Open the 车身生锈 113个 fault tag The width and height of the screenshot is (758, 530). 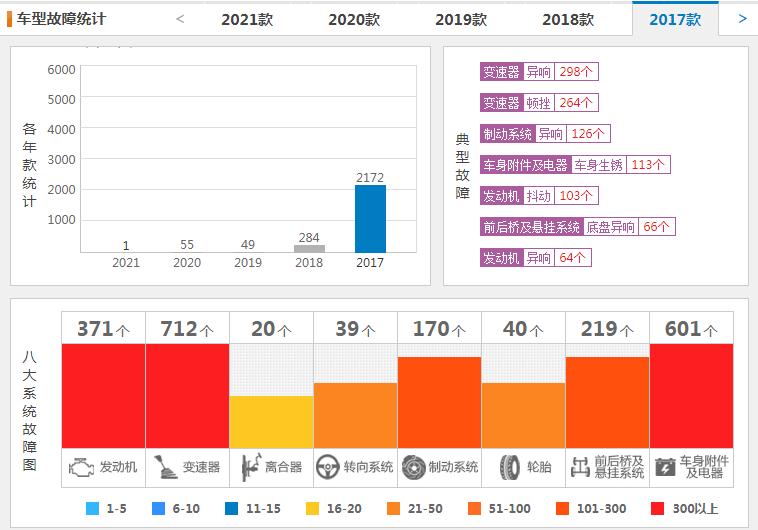pos(575,165)
